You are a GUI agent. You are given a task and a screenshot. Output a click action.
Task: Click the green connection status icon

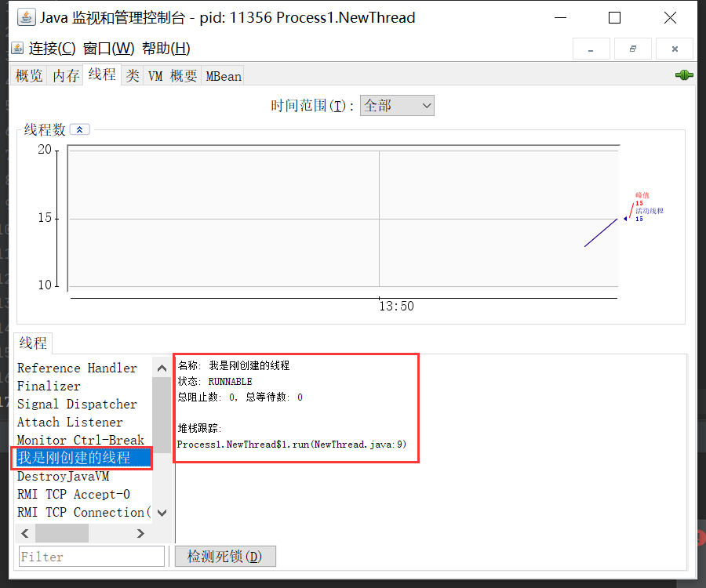click(684, 75)
